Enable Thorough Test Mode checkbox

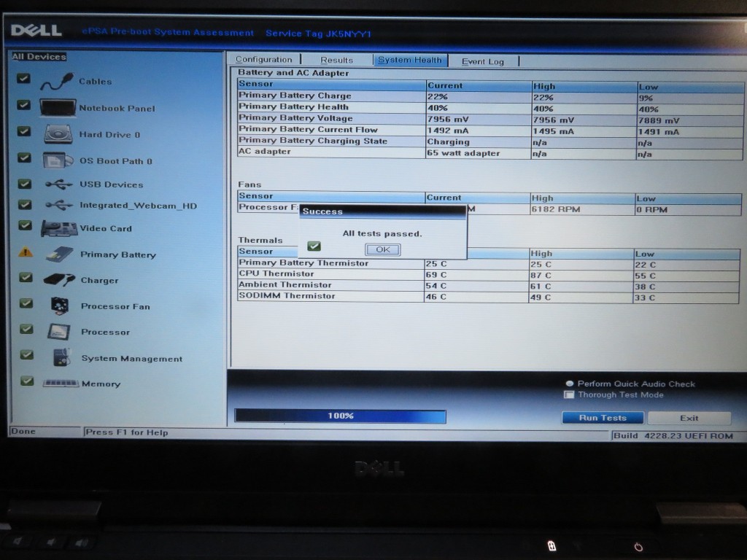pos(569,394)
